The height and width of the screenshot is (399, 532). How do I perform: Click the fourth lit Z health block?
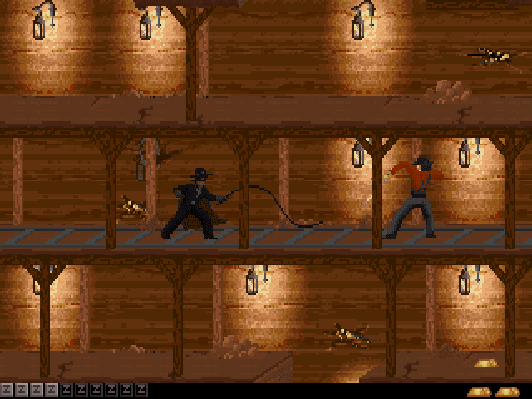51,391
